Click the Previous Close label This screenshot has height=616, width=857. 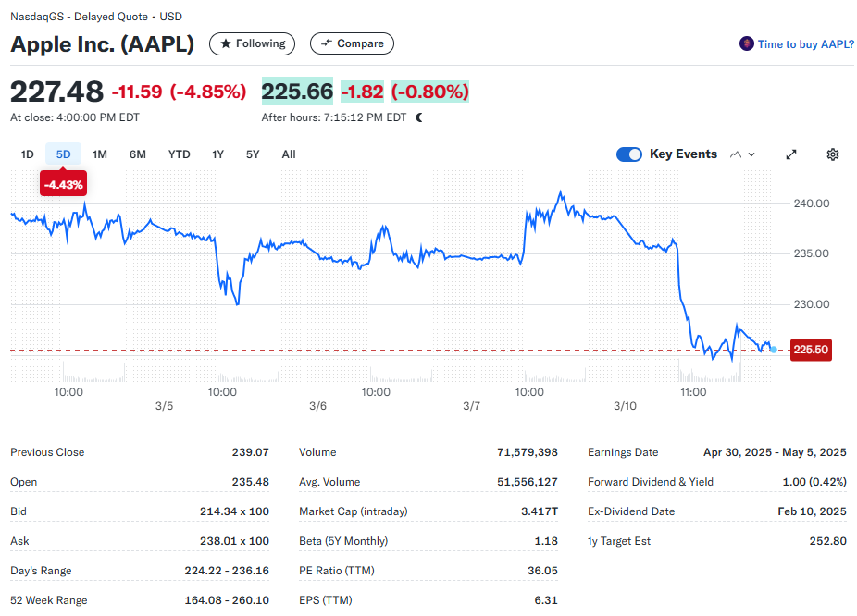pos(47,452)
